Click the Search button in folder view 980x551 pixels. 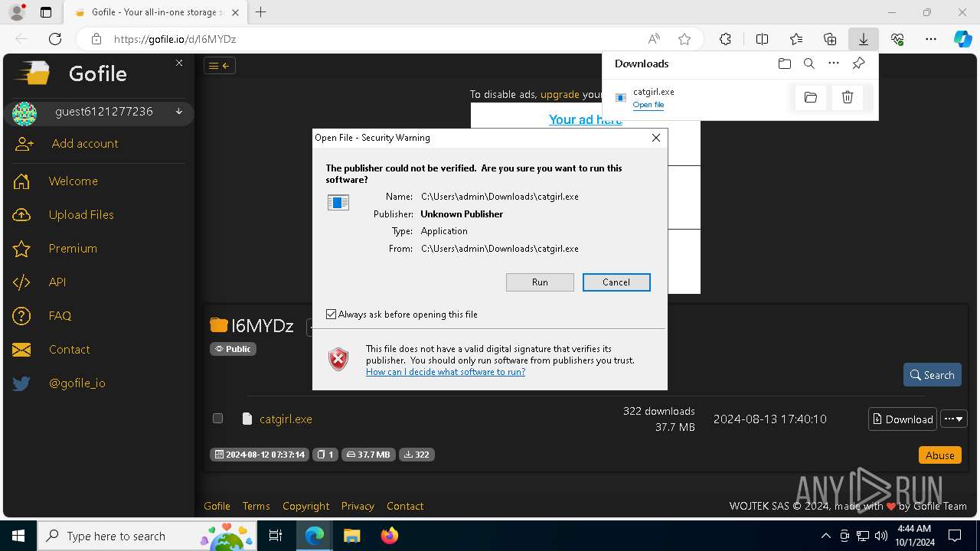(x=932, y=375)
